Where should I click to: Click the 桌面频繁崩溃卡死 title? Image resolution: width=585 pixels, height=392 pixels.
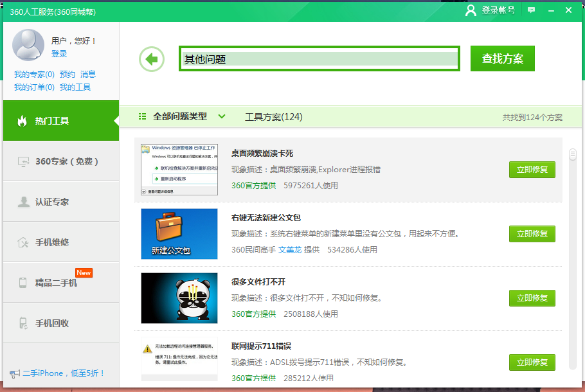[x=262, y=154]
